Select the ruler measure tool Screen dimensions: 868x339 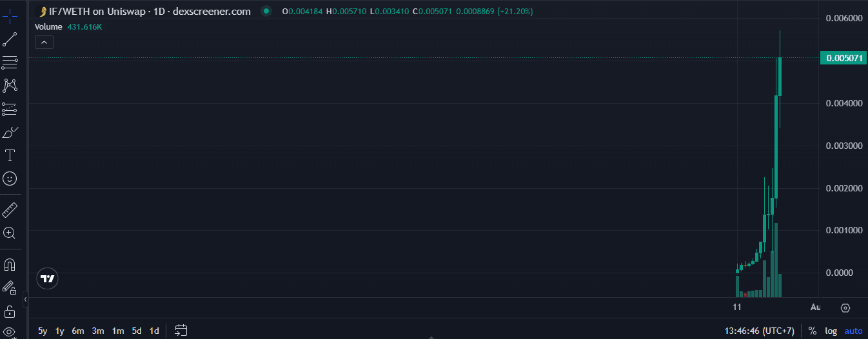tap(10, 209)
